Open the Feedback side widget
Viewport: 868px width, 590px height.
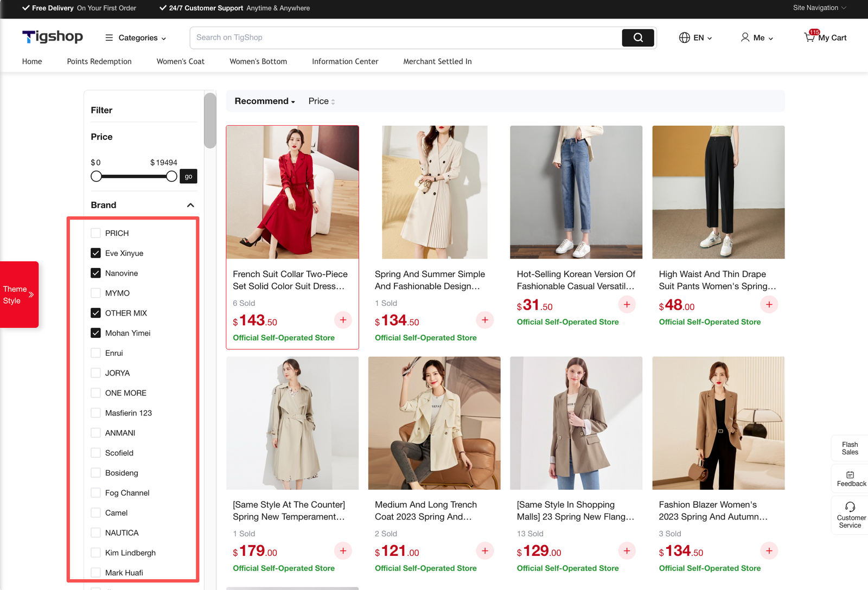(x=850, y=478)
